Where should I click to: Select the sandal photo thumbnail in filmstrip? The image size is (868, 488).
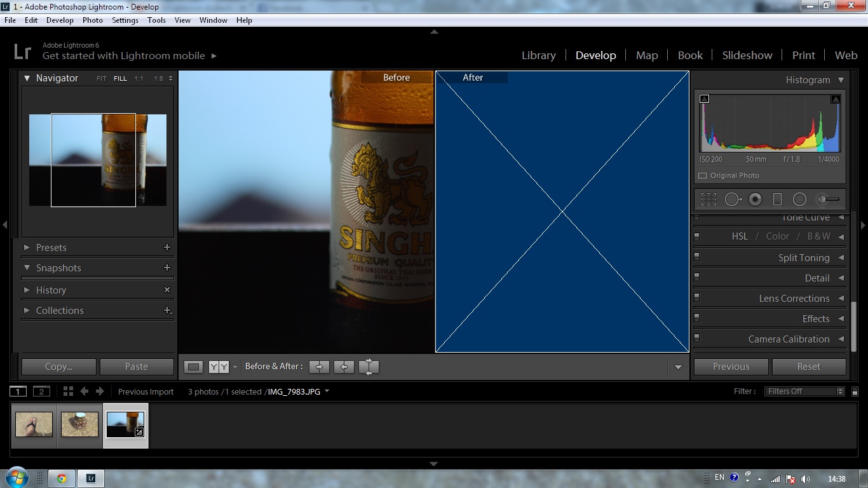click(x=34, y=424)
